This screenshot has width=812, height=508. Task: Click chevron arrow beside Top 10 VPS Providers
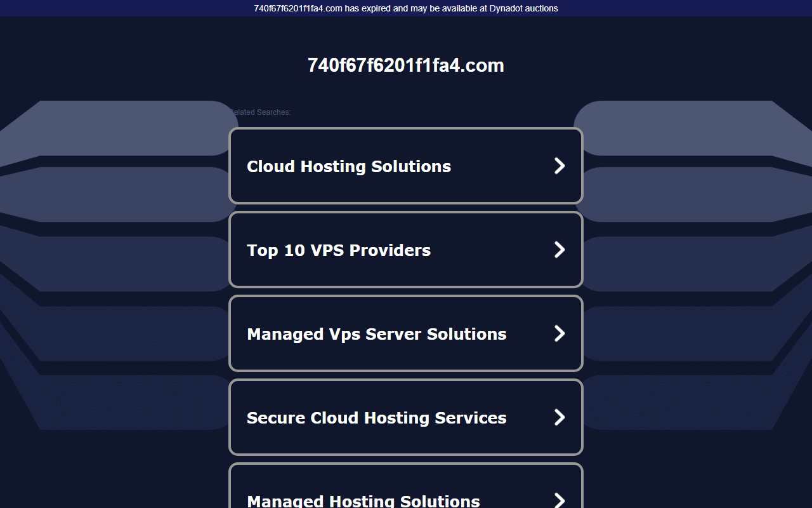click(x=560, y=250)
